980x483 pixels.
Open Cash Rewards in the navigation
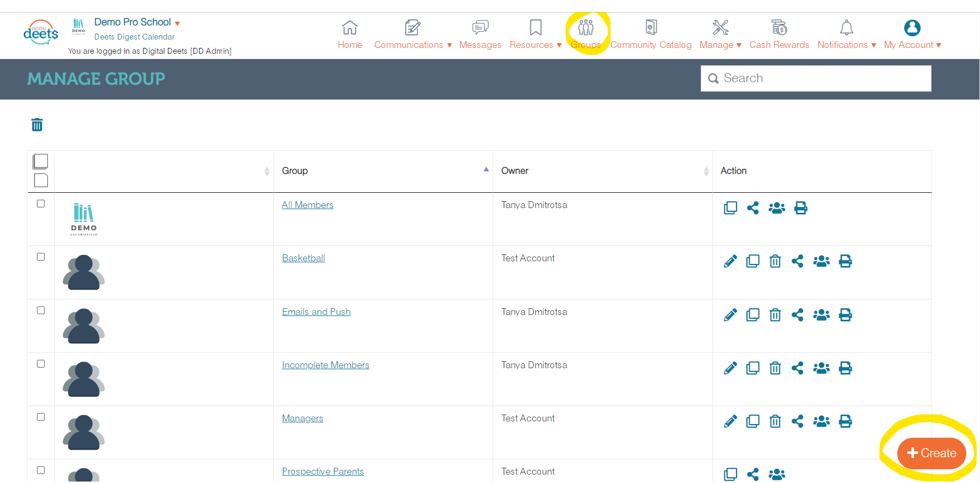(779, 35)
